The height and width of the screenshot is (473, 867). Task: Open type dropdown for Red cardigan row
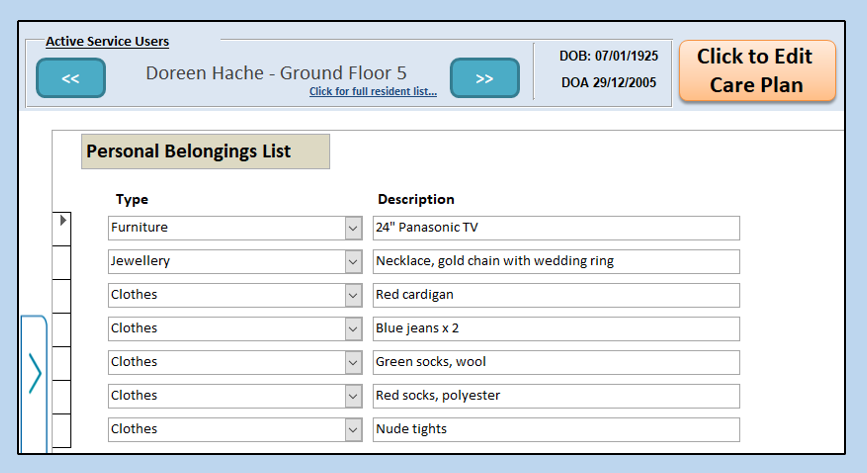point(353,296)
